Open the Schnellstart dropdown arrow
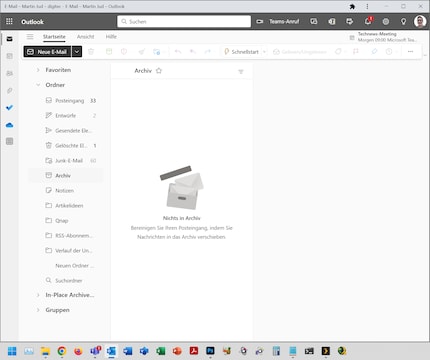The width and height of the screenshot is (430, 360). pos(264,52)
